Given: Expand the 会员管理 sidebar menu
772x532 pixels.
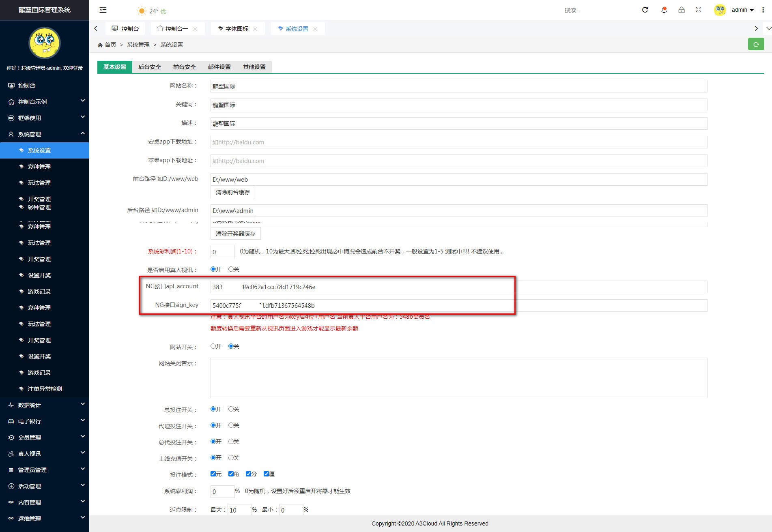Looking at the screenshot, I should click(45, 437).
